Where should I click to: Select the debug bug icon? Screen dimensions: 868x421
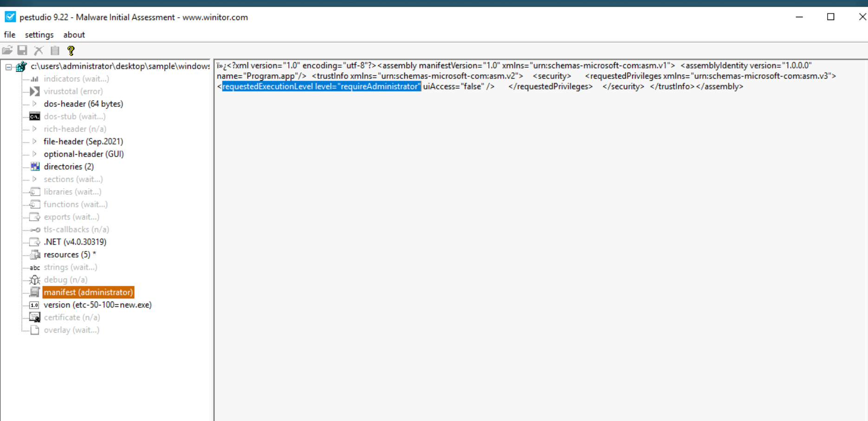(x=35, y=280)
